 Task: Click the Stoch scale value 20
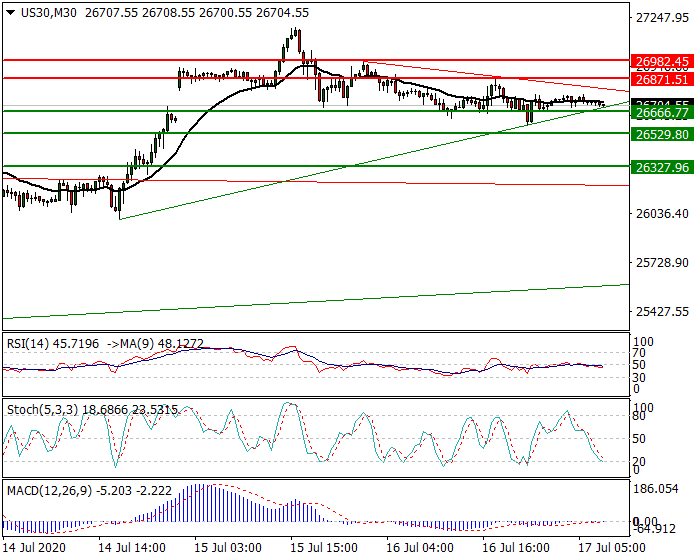(x=640, y=461)
